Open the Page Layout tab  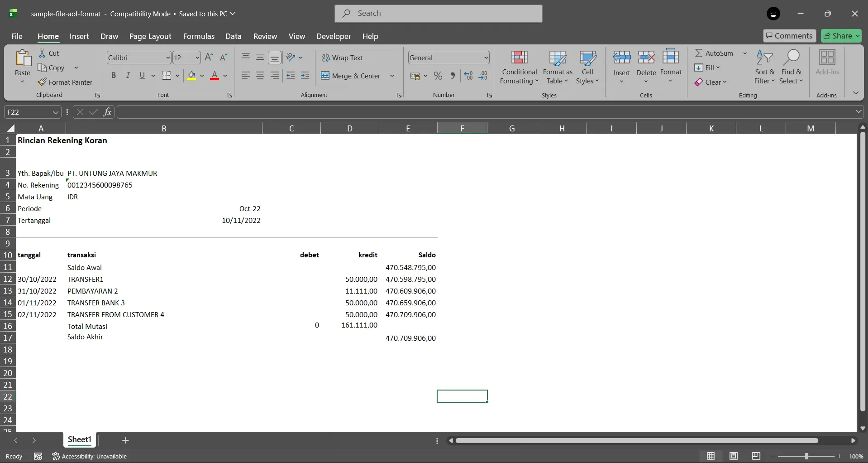150,36
